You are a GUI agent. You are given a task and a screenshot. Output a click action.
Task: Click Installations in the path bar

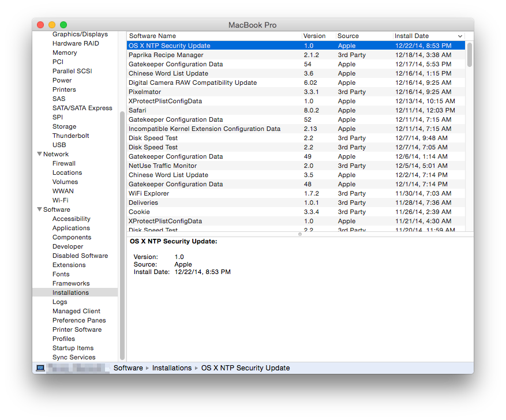pyautogui.click(x=172, y=368)
